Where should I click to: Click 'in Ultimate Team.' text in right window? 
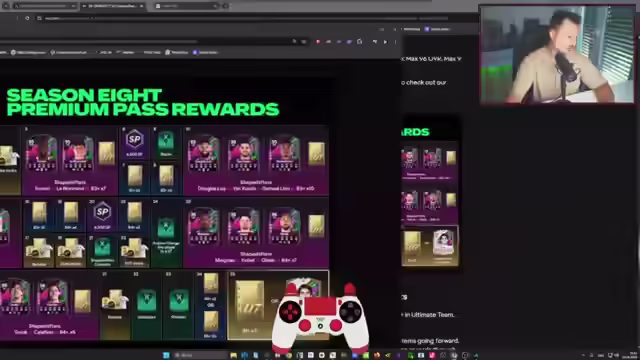429,315
